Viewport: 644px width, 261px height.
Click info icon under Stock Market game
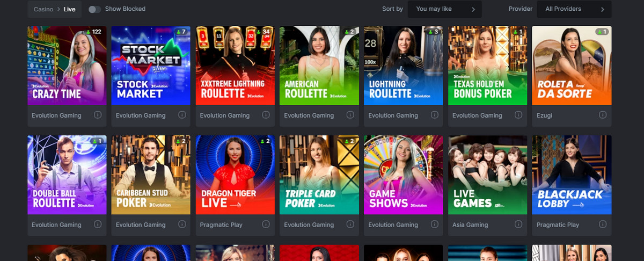pyautogui.click(x=182, y=115)
